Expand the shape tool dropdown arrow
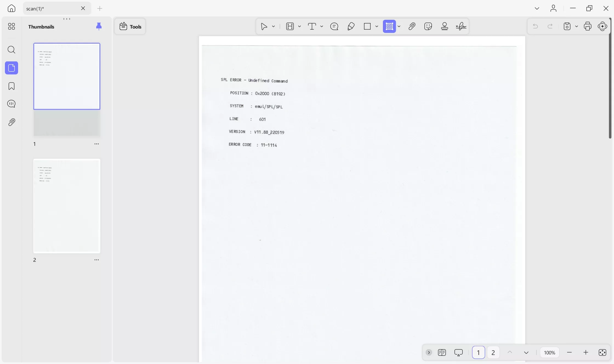The image size is (614, 364). point(377,26)
